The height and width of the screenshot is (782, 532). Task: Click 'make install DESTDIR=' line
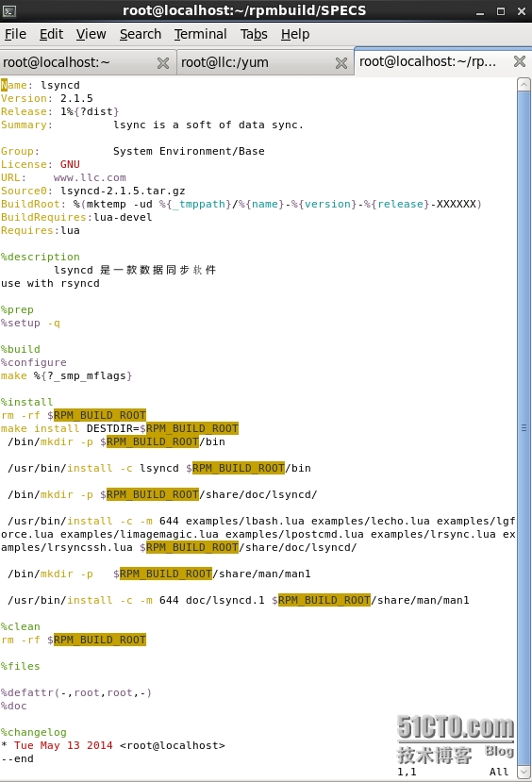tap(120, 428)
